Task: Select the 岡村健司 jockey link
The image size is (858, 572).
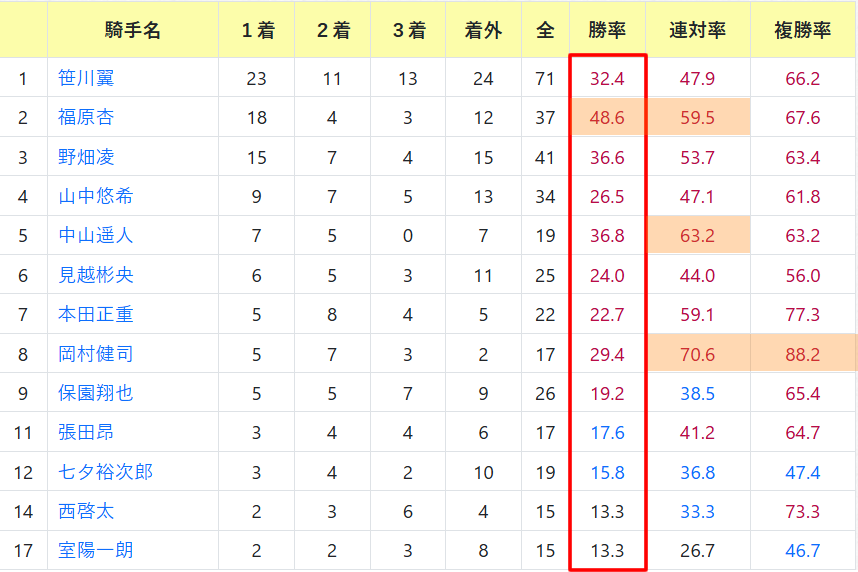Action: pos(96,354)
